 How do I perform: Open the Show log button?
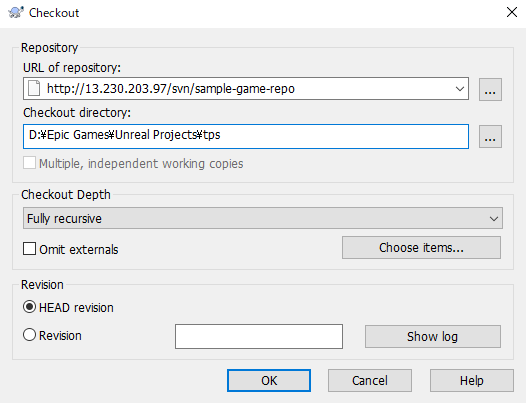[433, 337]
